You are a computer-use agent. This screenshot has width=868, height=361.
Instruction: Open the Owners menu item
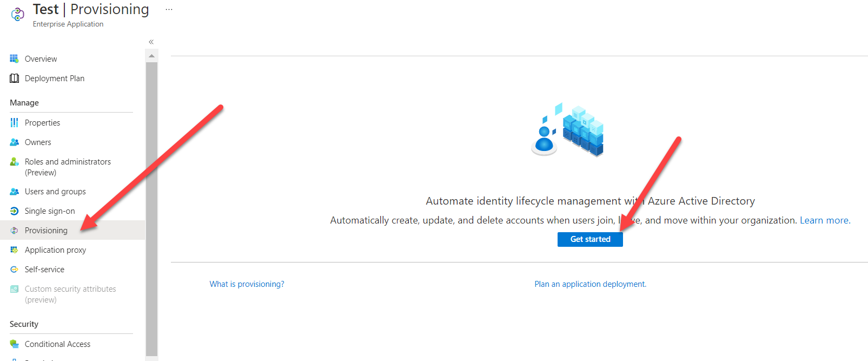pos(38,142)
